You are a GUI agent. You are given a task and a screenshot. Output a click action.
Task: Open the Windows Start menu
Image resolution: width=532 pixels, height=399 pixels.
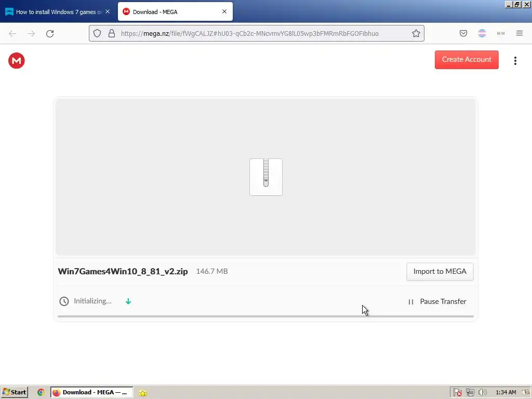click(14, 392)
